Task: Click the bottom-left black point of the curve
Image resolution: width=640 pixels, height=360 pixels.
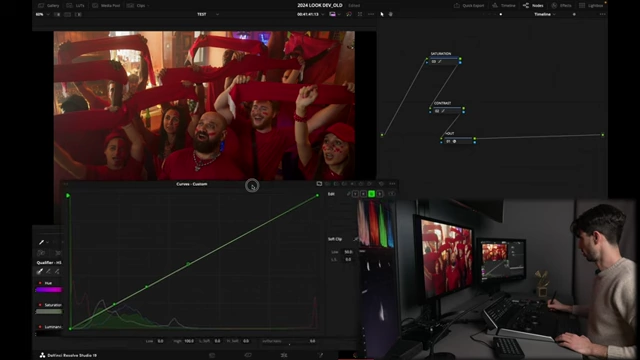Action: point(70,329)
